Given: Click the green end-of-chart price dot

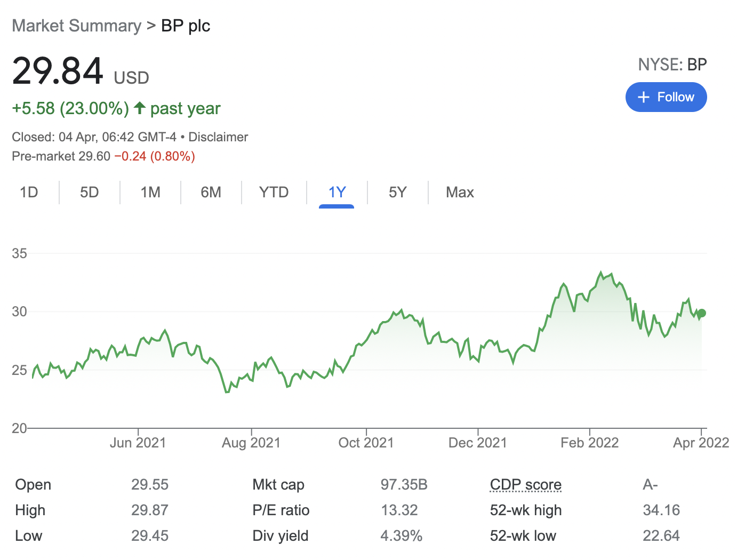Looking at the screenshot, I should (702, 313).
